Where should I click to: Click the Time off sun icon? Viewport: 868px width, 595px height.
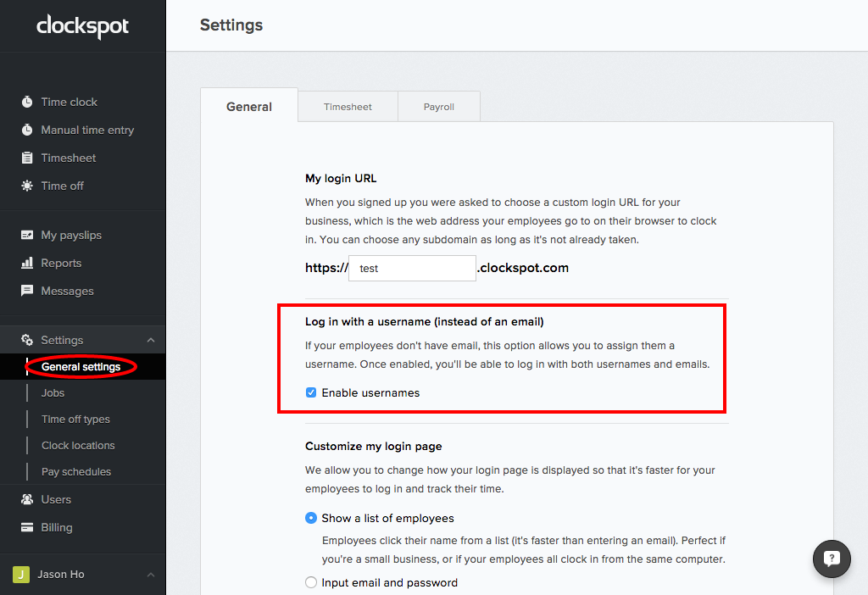(27, 186)
